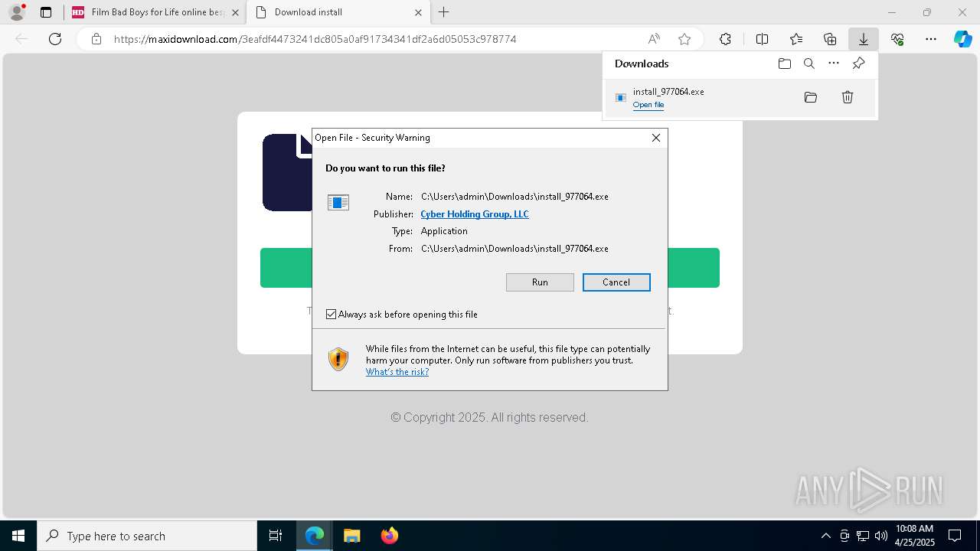
Task: Show install_977064.exe in folder
Action: coord(811,97)
